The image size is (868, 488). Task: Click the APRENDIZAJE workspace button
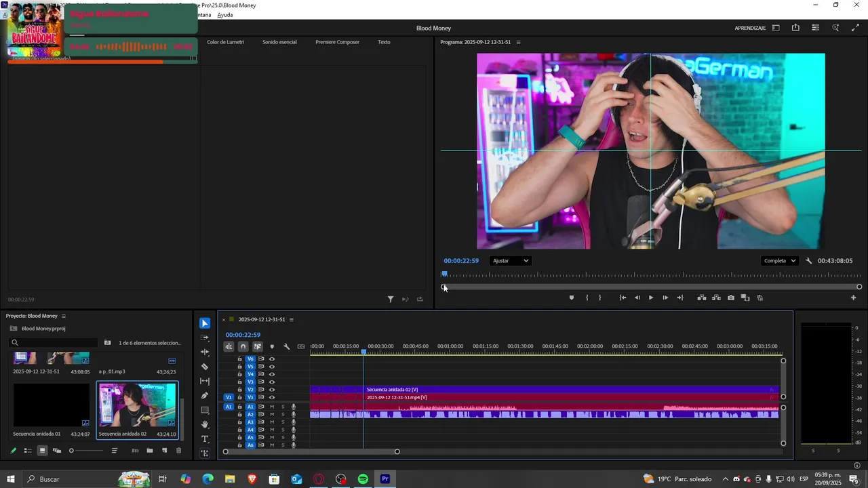(750, 28)
